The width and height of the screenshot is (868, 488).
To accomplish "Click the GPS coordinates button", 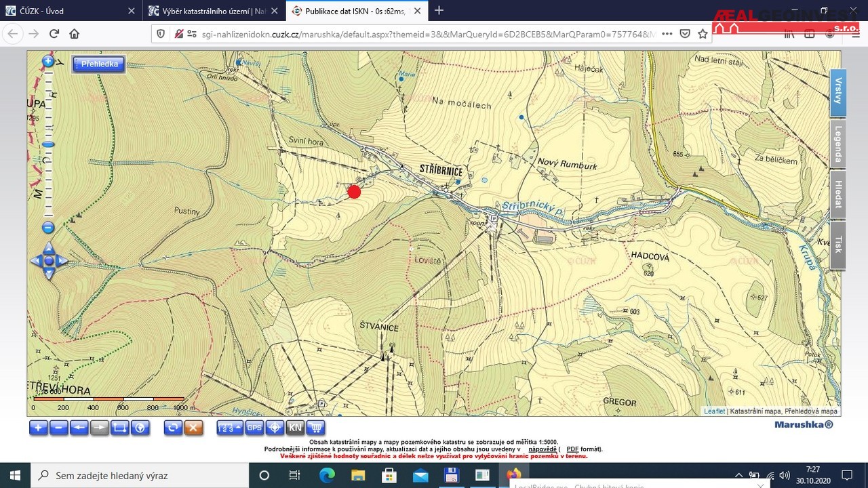I will coord(254,428).
